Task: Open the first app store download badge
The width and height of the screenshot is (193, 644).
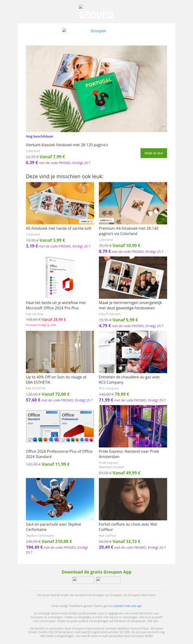Action: [83, 580]
